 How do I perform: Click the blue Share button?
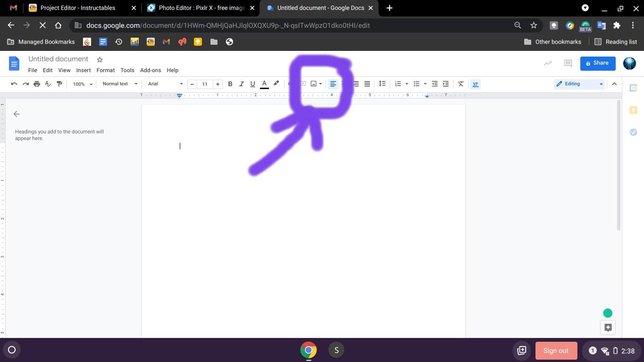tap(597, 63)
